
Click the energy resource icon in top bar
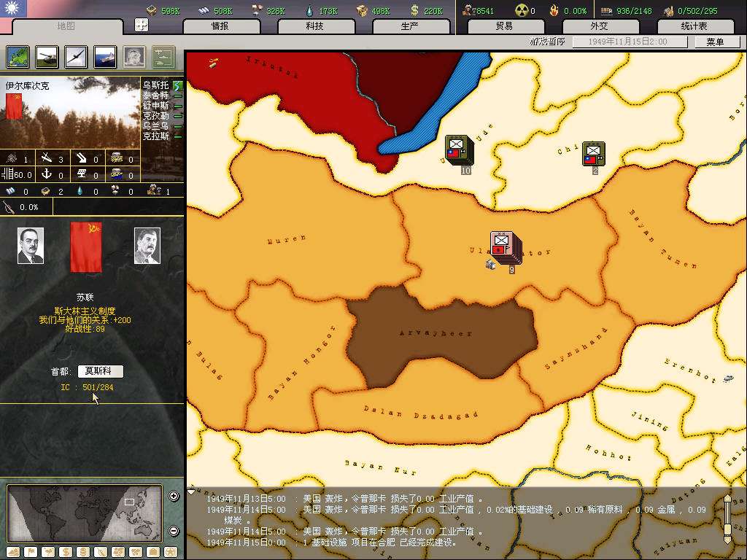tap(152, 10)
